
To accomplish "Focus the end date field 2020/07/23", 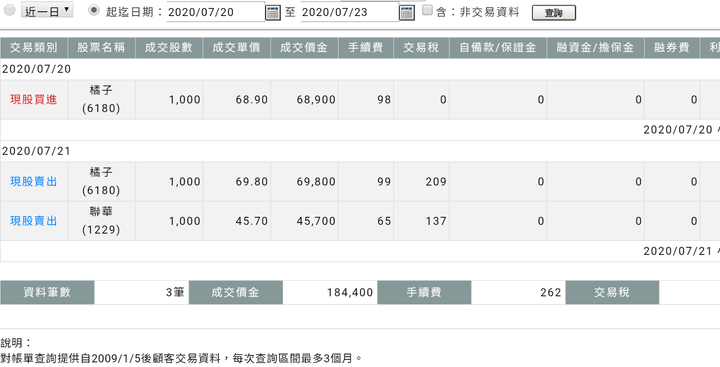I will (349, 12).
